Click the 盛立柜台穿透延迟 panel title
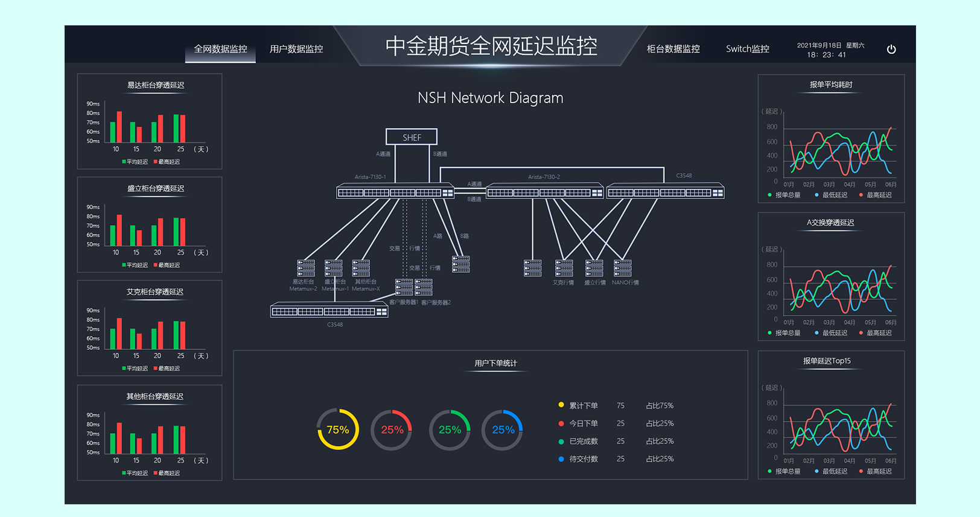Viewport: 980px width, 517px height. coord(156,188)
